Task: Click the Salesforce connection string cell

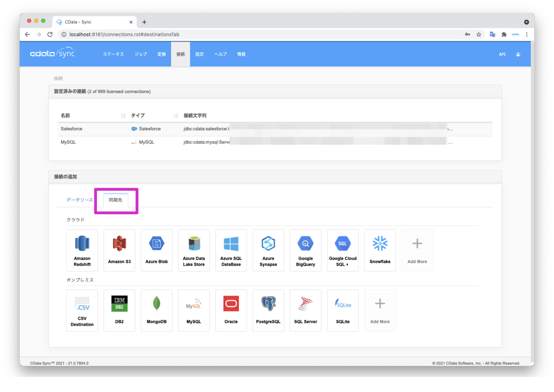Action: pos(319,129)
